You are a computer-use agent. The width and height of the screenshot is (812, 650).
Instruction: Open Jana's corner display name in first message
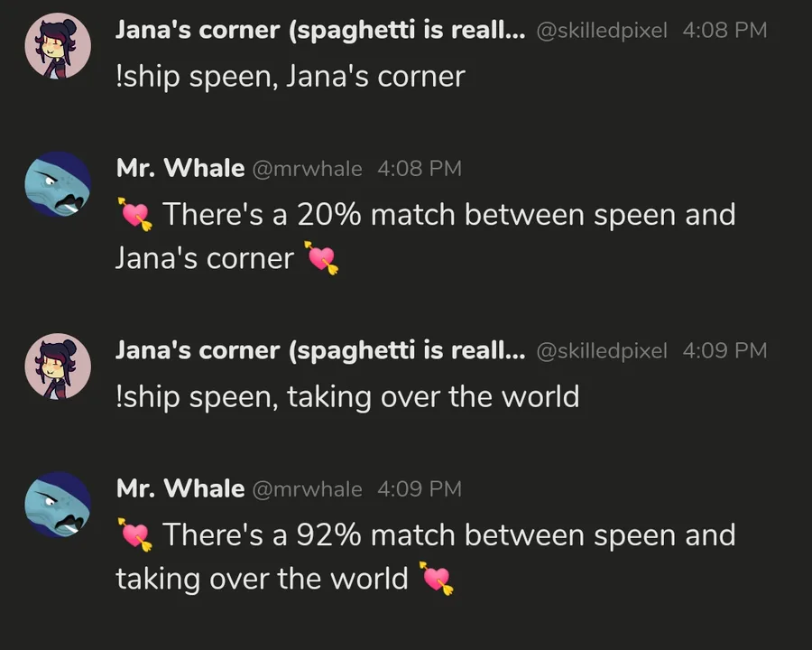pos(320,31)
